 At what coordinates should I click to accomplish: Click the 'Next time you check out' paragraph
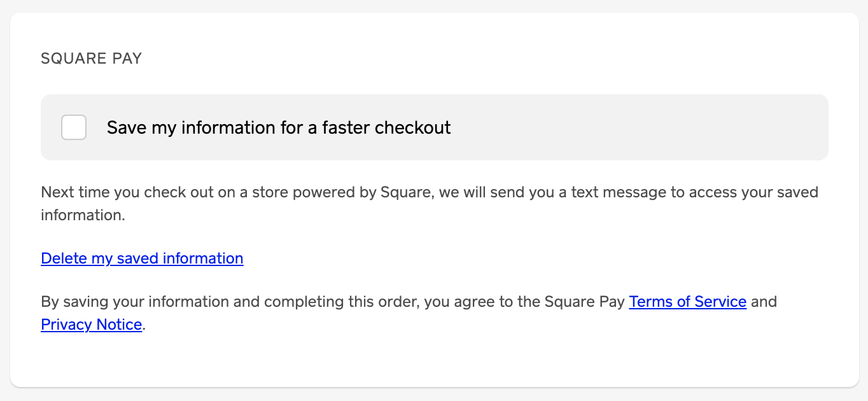[430, 204]
